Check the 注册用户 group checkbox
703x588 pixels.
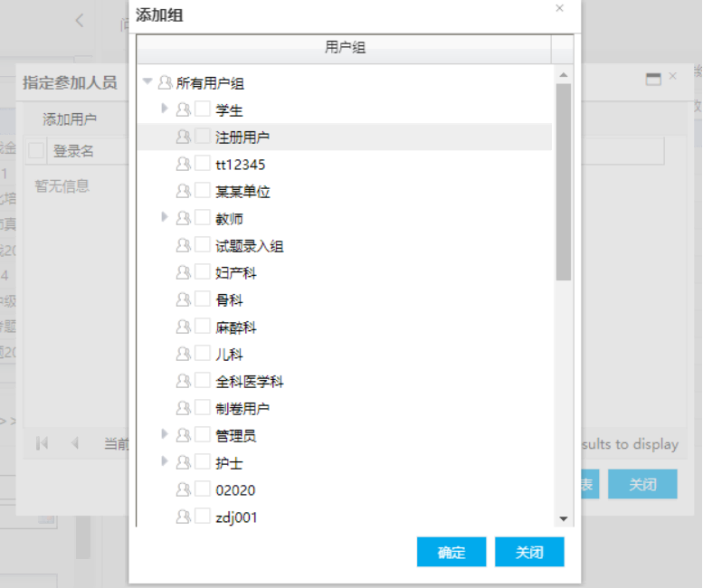click(x=203, y=137)
